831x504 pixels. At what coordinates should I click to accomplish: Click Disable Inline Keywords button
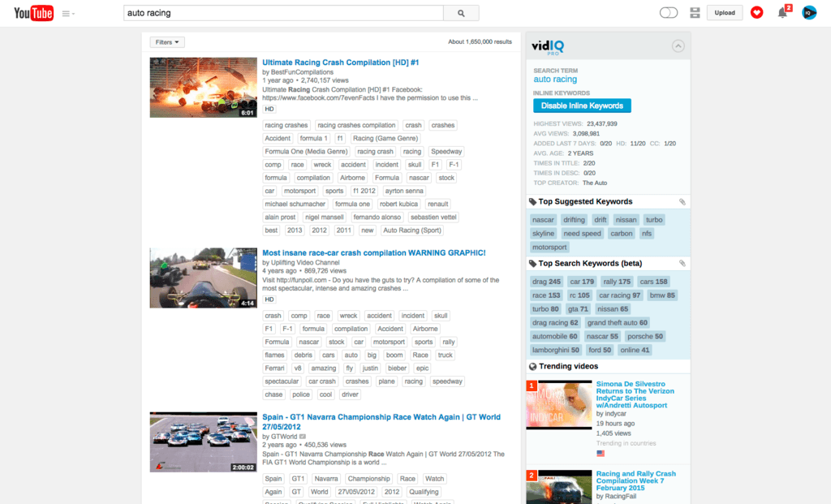[582, 106]
